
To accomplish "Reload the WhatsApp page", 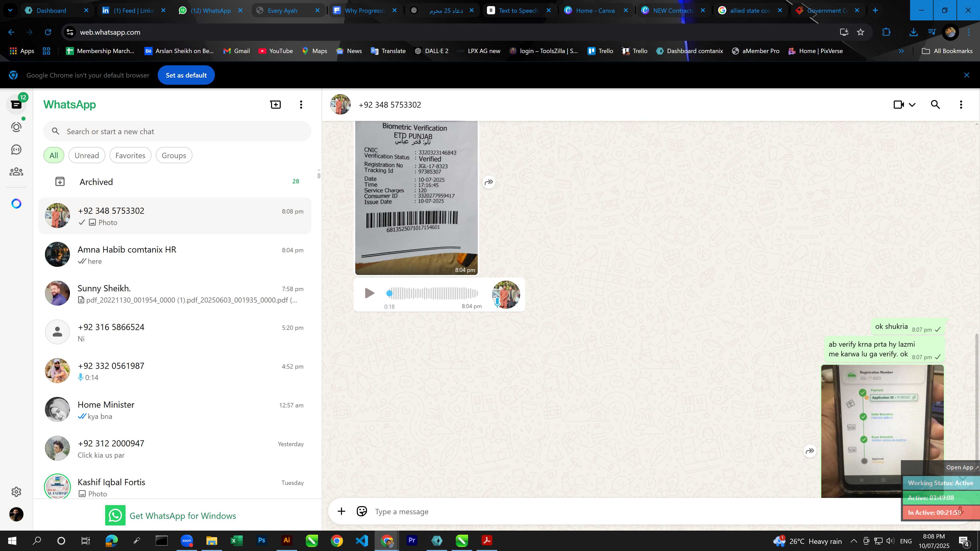I will coord(48,32).
